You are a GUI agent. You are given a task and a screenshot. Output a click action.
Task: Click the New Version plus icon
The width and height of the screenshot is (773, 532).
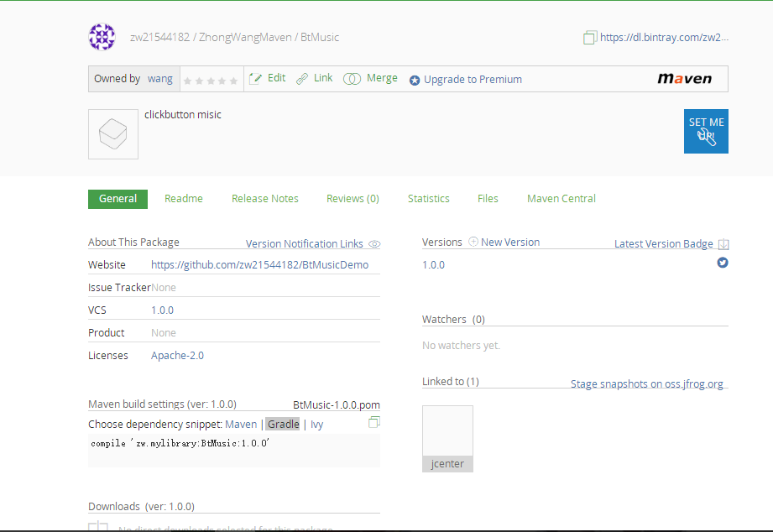point(473,242)
